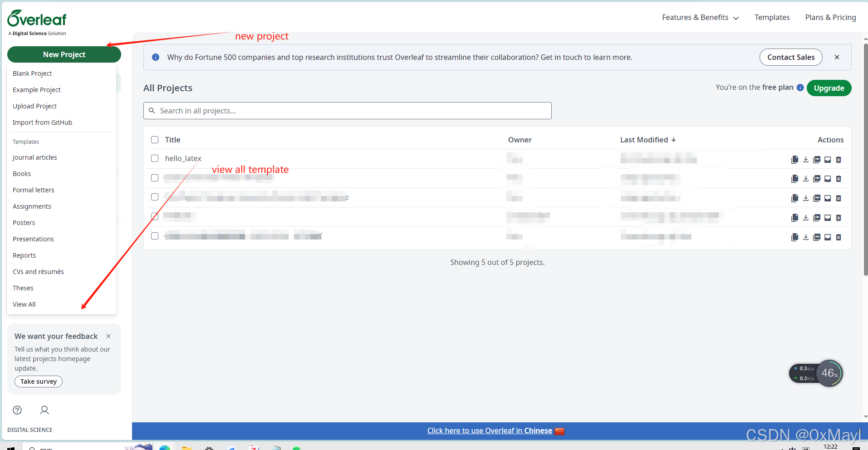Focus the Search in all projects field
The width and height of the screenshot is (868, 450).
coord(348,111)
